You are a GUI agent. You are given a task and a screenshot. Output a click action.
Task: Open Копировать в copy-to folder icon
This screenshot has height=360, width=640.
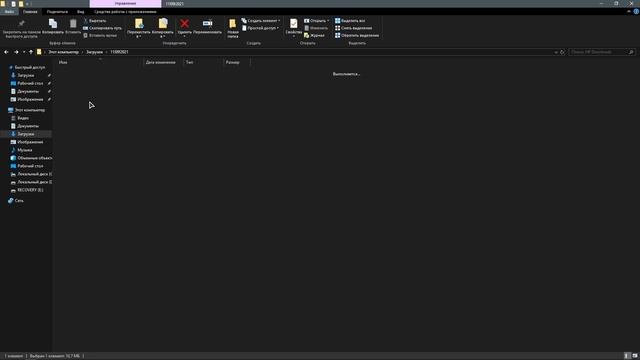click(163, 24)
